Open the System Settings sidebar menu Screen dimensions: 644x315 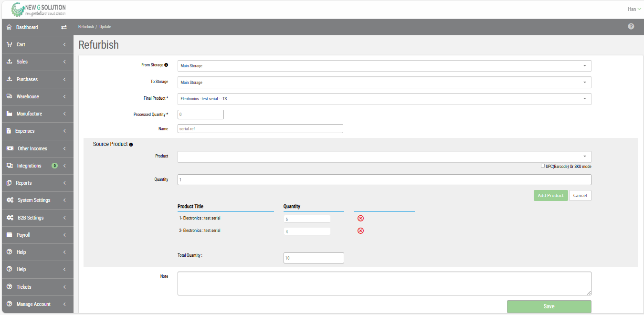(x=38, y=200)
